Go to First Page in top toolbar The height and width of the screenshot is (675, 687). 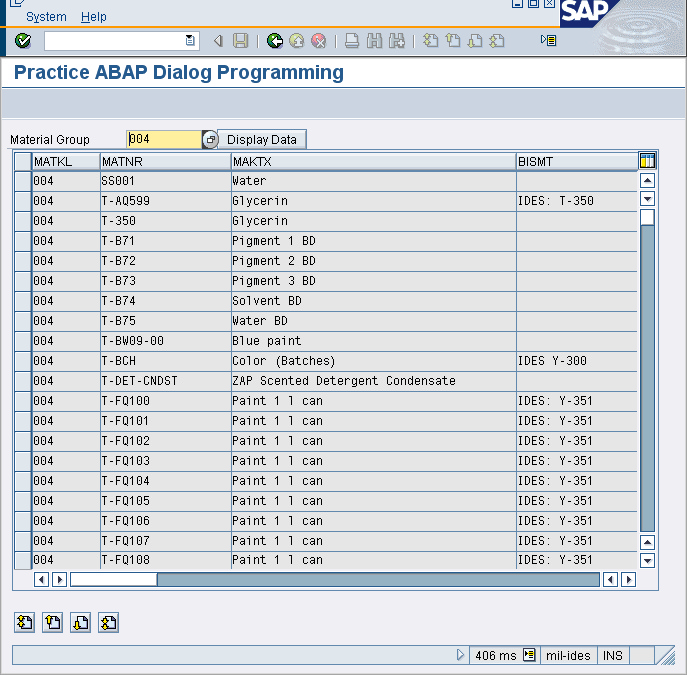coord(431,41)
